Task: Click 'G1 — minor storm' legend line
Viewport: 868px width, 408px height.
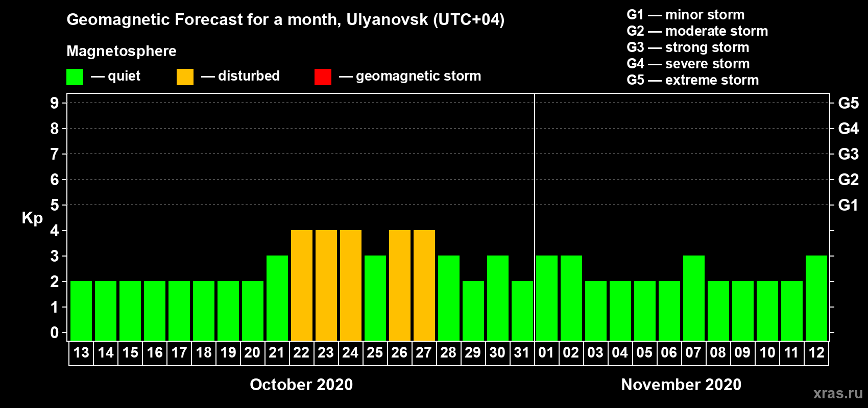Action: pyautogui.click(x=685, y=14)
